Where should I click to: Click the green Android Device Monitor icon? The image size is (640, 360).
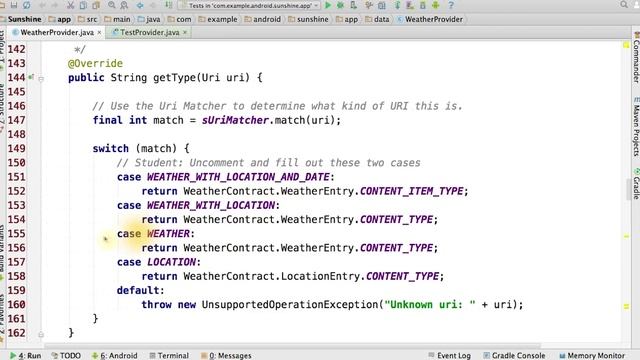coord(436,5)
